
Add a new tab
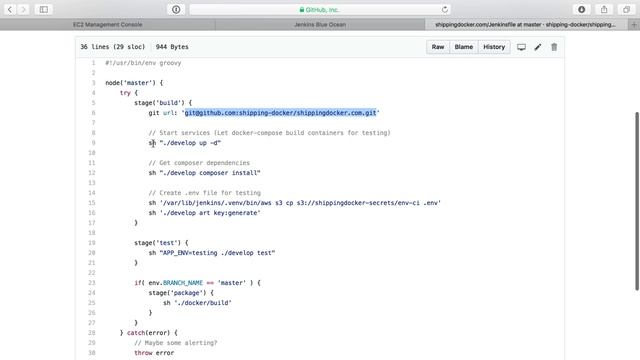[x=634, y=25]
